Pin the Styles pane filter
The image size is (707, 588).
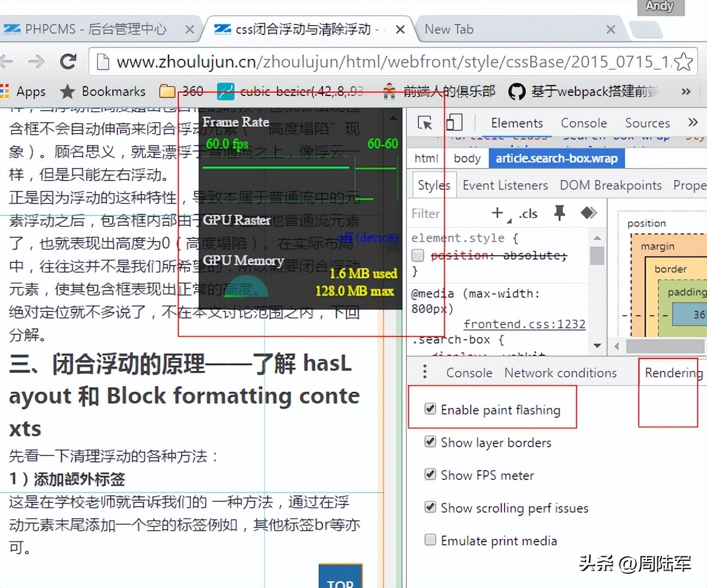559,213
